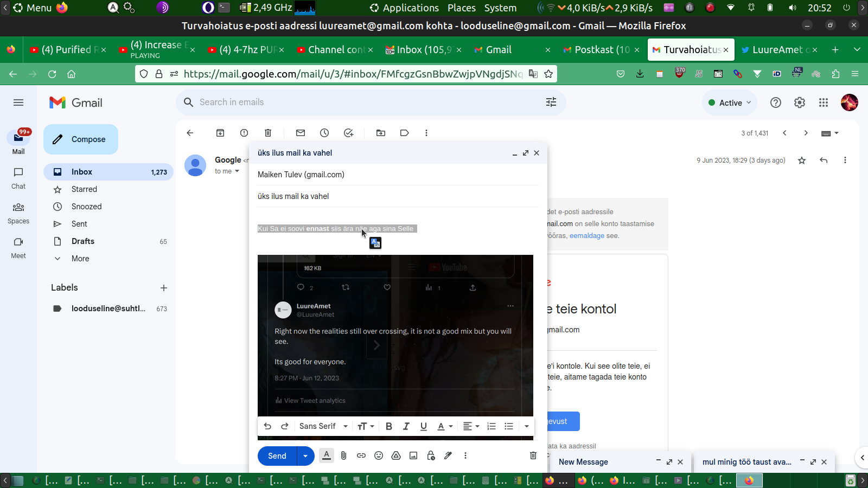Toggle the Gmail main menu

18,102
